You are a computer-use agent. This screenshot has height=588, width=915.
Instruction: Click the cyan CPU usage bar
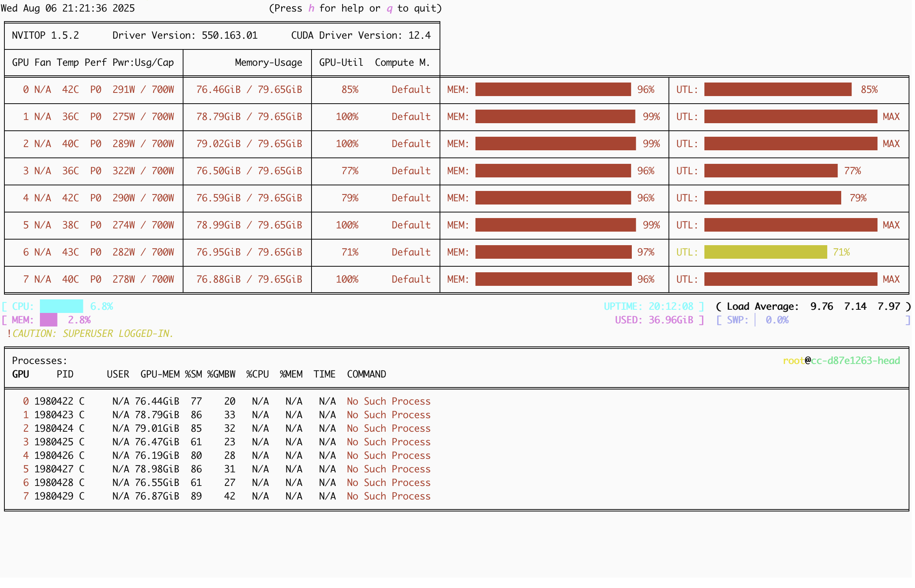coord(61,307)
